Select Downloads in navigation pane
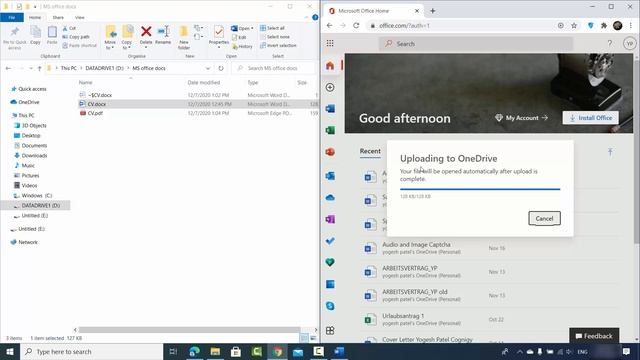 [x=34, y=156]
